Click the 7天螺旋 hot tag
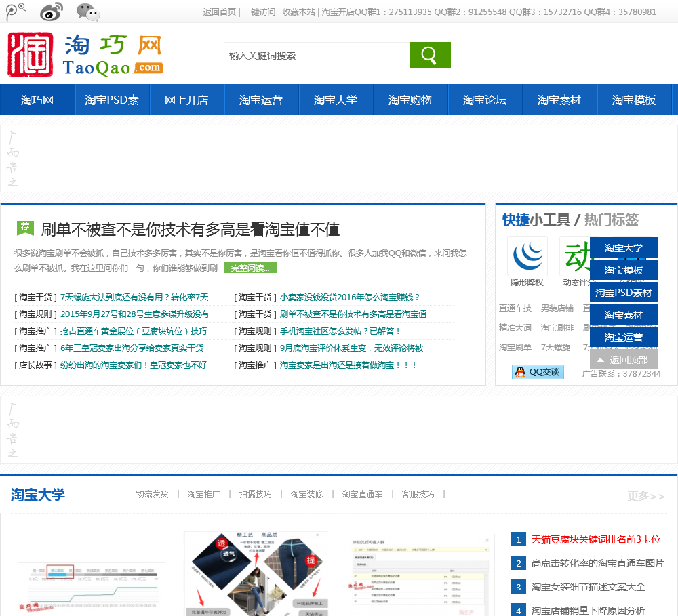The width and height of the screenshot is (678, 616). (x=556, y=347)
